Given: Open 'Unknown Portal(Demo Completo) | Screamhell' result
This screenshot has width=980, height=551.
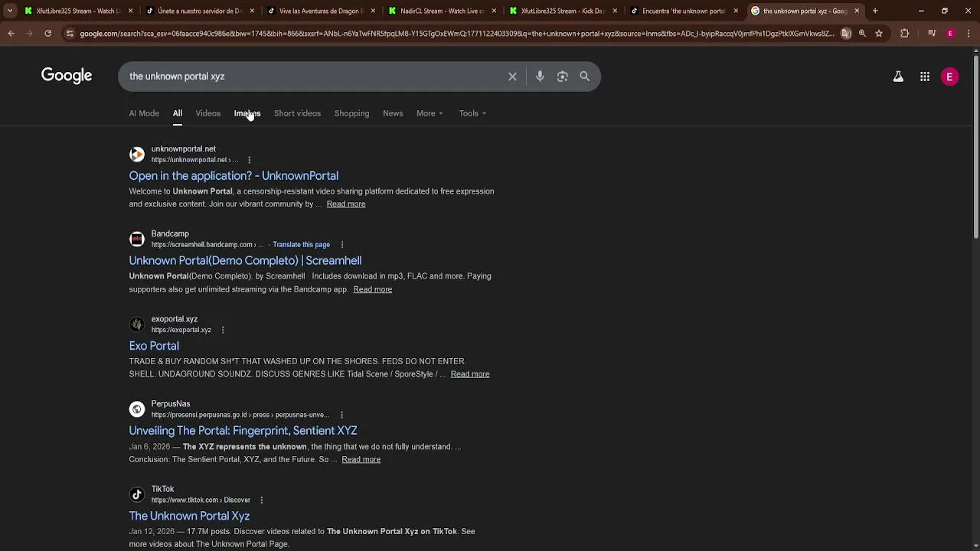Looking at the screenshot, I should [x=245, y=261].
